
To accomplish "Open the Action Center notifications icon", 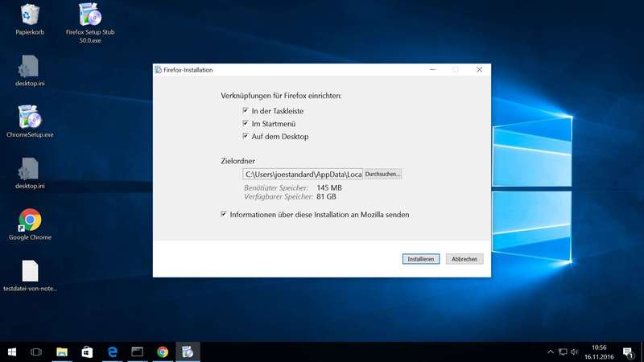I will pos(628,352).
